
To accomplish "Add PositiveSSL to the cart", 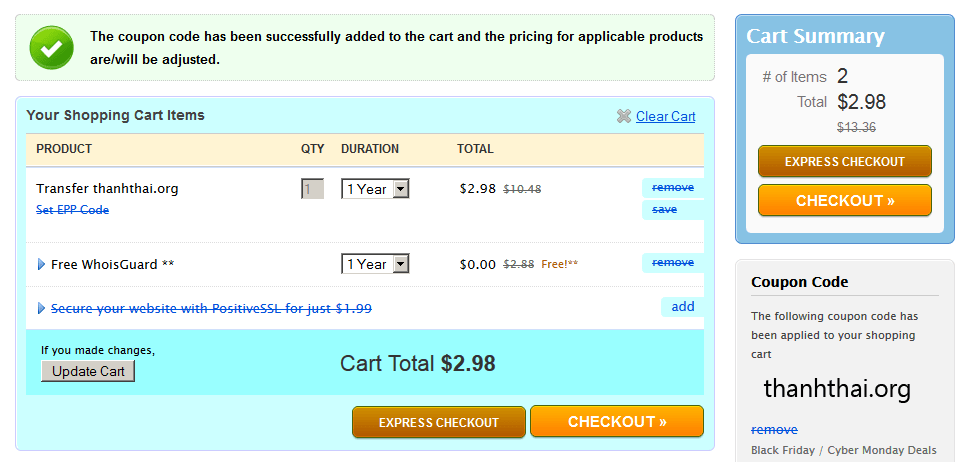I will pos(682,307).
